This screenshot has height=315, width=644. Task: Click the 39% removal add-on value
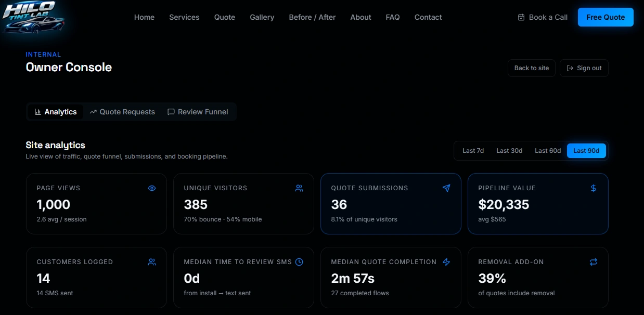pyautogui.click(x=492, y=278)
